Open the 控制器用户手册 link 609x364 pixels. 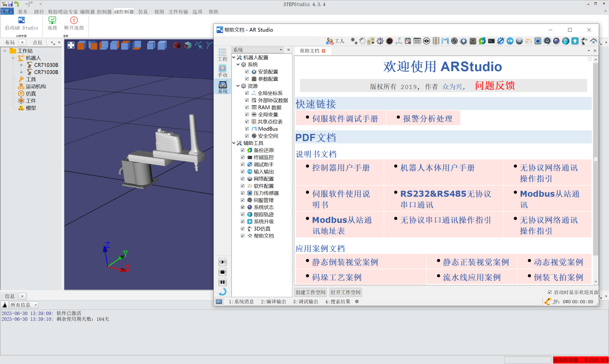click(x=341, y=168)
